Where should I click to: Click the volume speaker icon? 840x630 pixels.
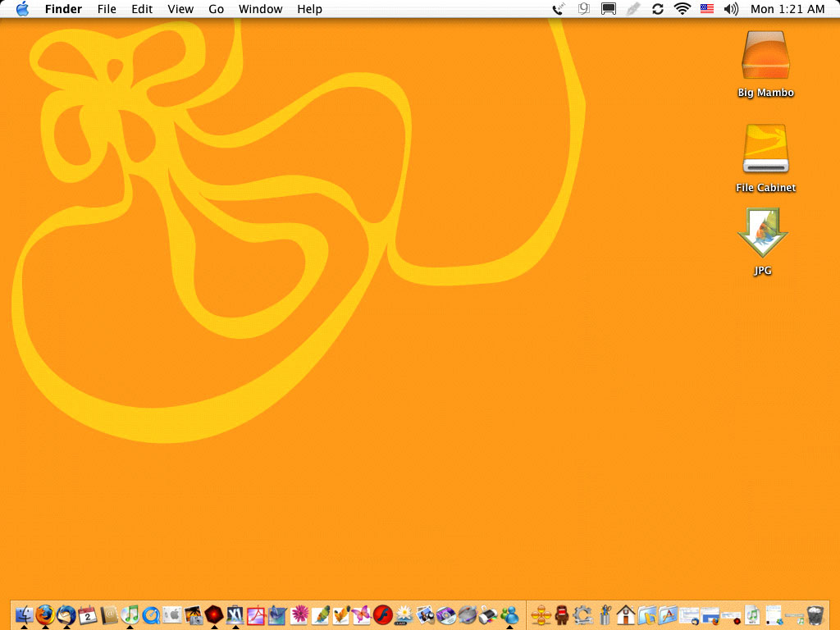(731, 8)
